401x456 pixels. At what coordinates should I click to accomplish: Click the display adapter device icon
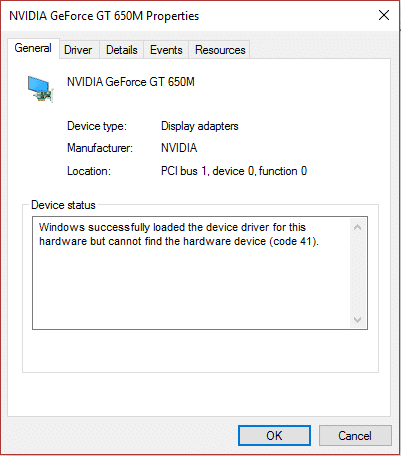[40, 89]
